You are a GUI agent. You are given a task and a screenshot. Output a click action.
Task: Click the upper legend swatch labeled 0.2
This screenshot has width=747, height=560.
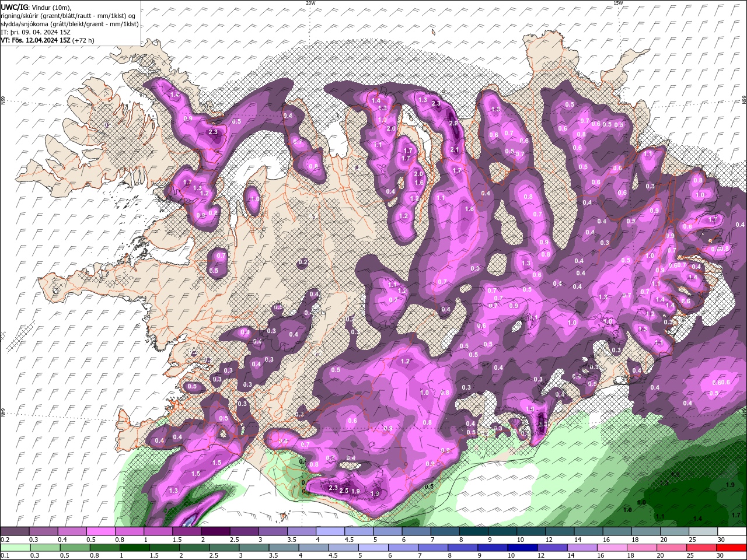point(15,531)
